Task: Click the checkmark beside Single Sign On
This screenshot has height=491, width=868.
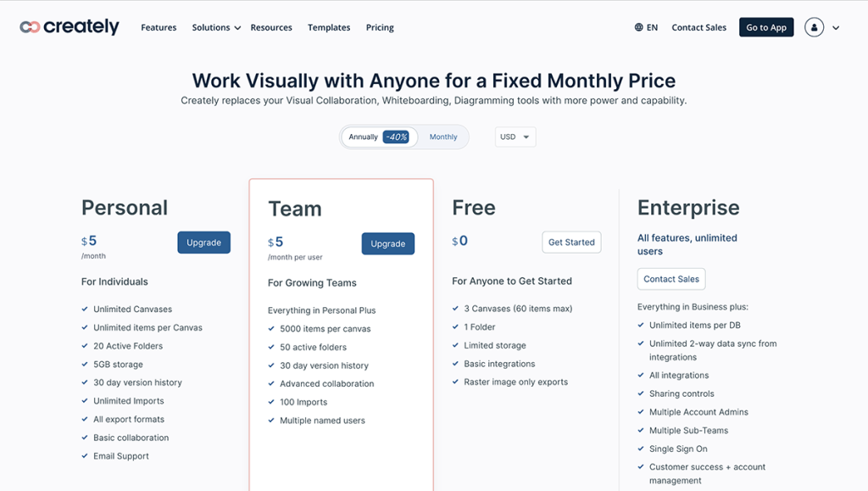Action: [x=642, y=449]
